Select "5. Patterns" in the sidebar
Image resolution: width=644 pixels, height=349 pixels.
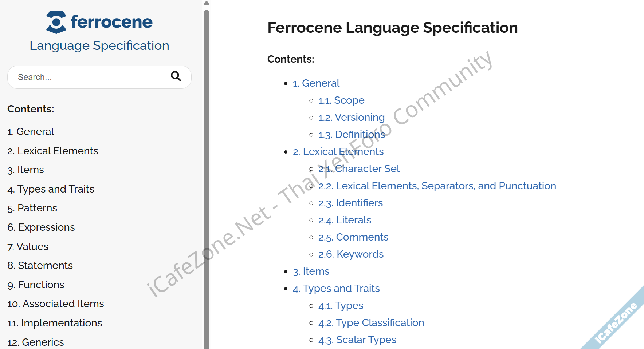[x=32, y=208]
